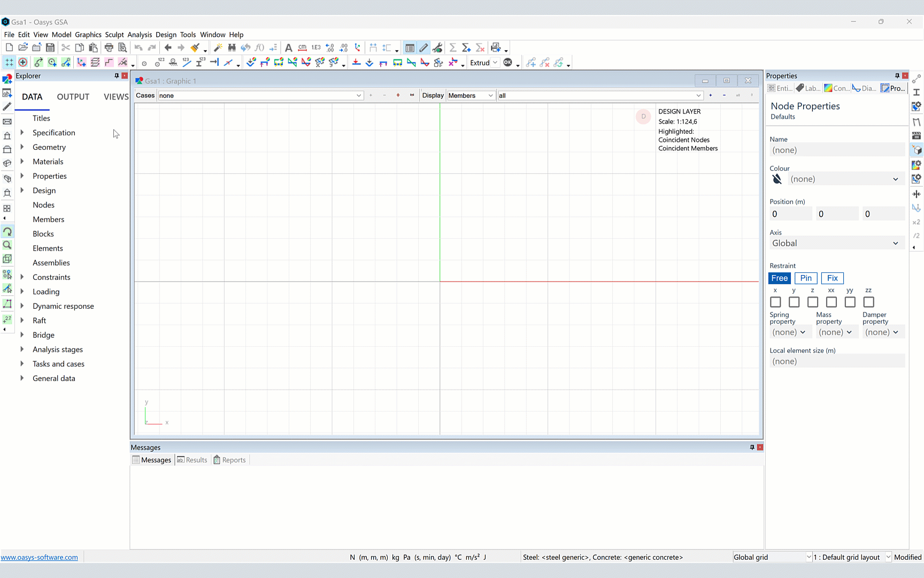Enable the x restraint checkbox
This screenshot has width=924, height=578.
pos(775,302)
